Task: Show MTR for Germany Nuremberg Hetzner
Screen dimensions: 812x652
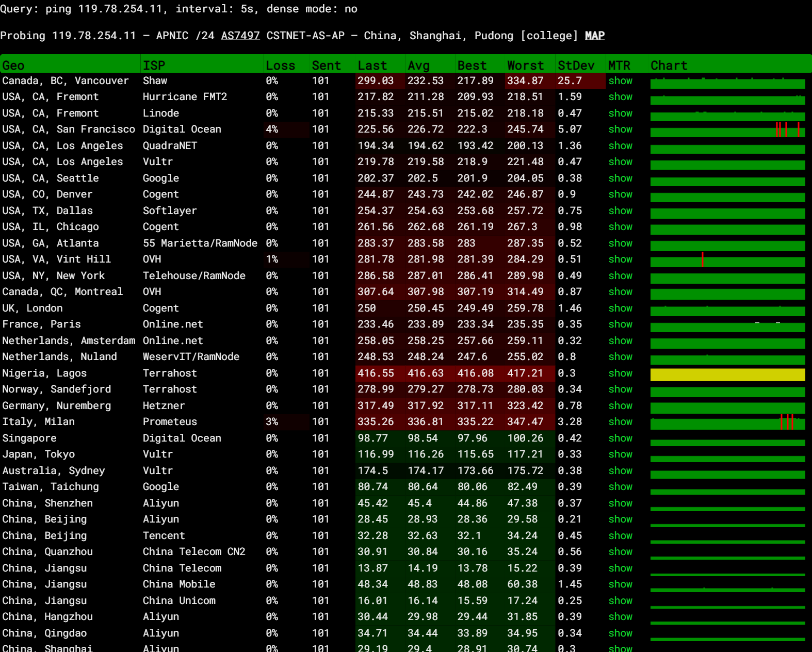Action: 620,406
